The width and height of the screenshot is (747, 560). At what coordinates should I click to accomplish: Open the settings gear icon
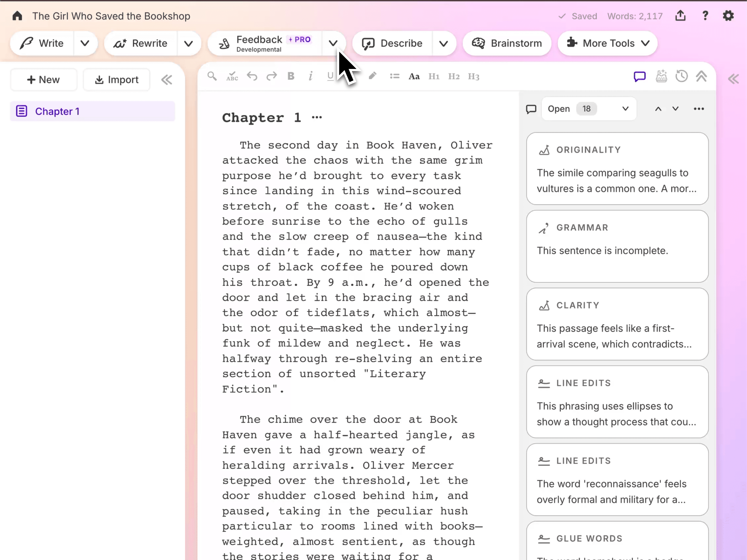point(728,16)
